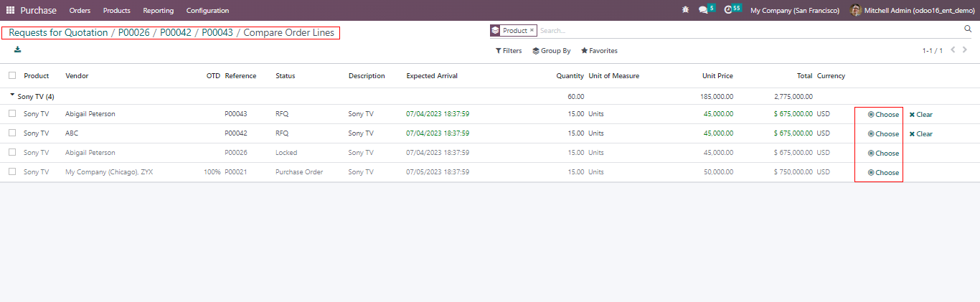Image resolution: width=980 pixels, height=302 pixels.
Task: Click status Locked cell
Action: click(286, 153)
